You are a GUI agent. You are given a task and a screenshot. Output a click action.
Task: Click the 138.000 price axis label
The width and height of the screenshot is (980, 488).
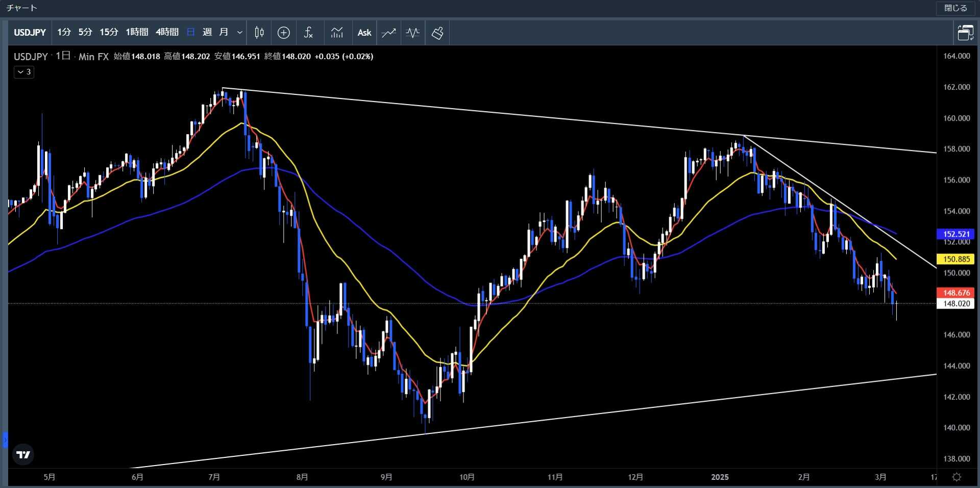pos(957,458)
